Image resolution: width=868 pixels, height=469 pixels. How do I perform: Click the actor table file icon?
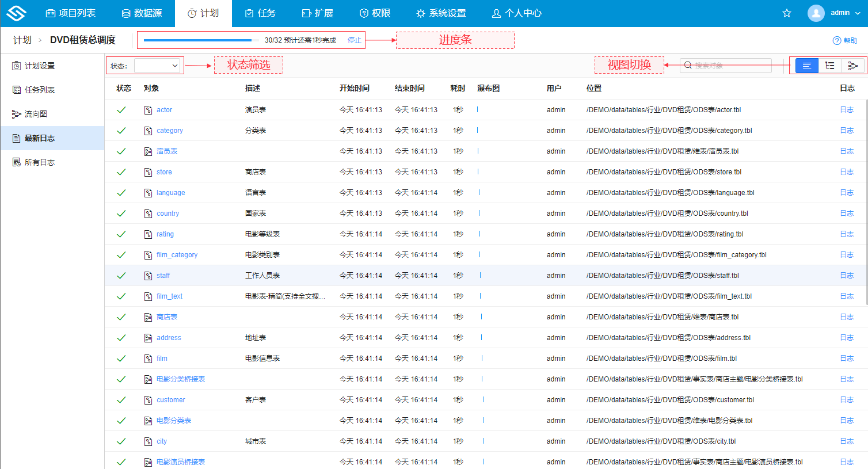coord(148,110)
